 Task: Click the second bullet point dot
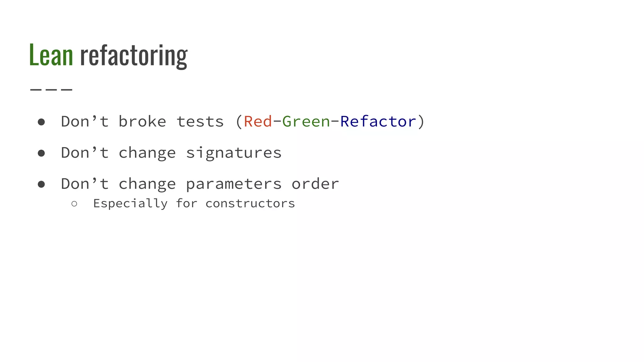pyautogui.click(x=41, y=153)
